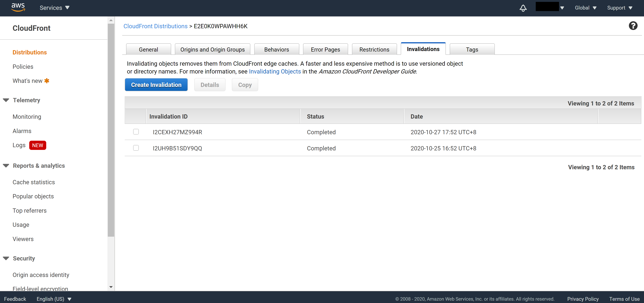644x303 pixels.
Task: Click the Copy button
Action: tap(245, 85)
